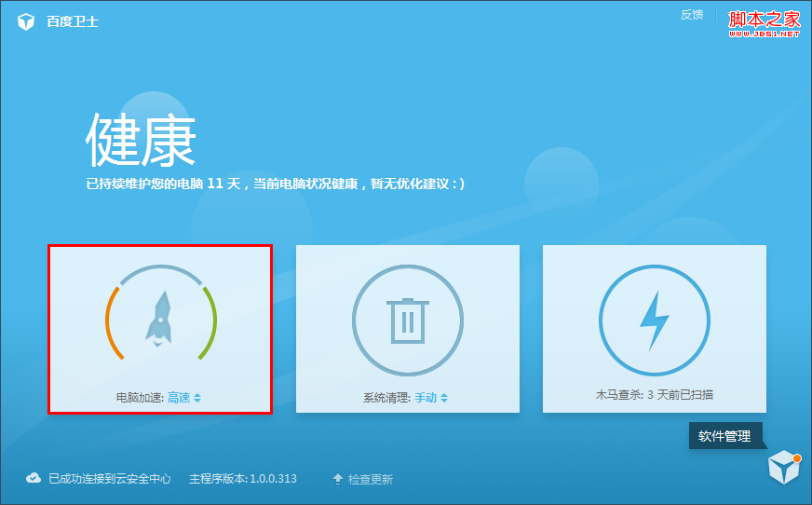
Task: Click the large 健康 status heading
Action: 141,140
